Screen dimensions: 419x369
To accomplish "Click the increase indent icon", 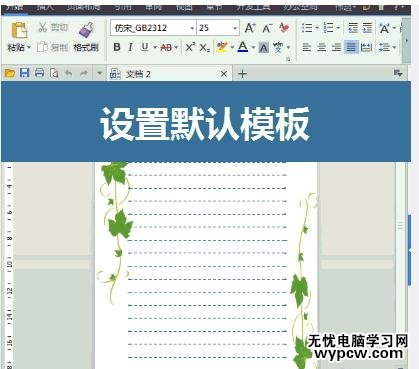I will tap(367, 28).
